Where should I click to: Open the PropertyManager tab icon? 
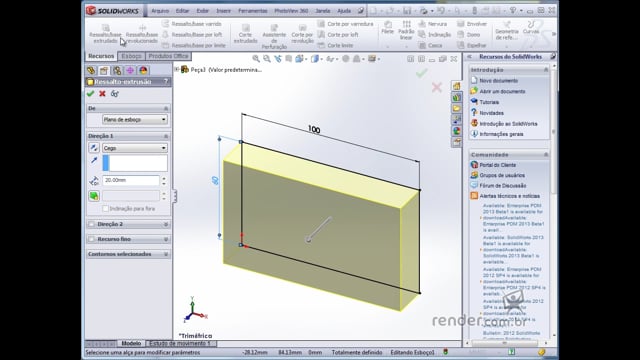104,71
